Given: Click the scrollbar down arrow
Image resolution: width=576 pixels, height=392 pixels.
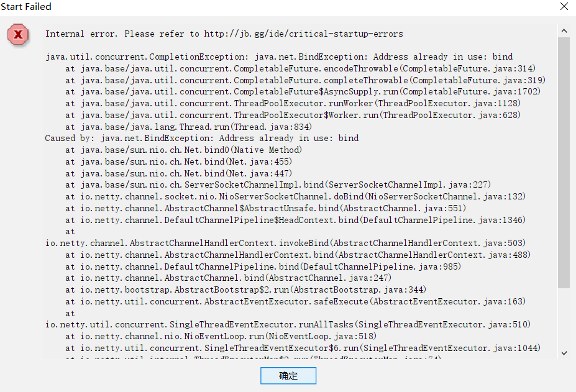Looking at the screenshot, I should point(564,353).
